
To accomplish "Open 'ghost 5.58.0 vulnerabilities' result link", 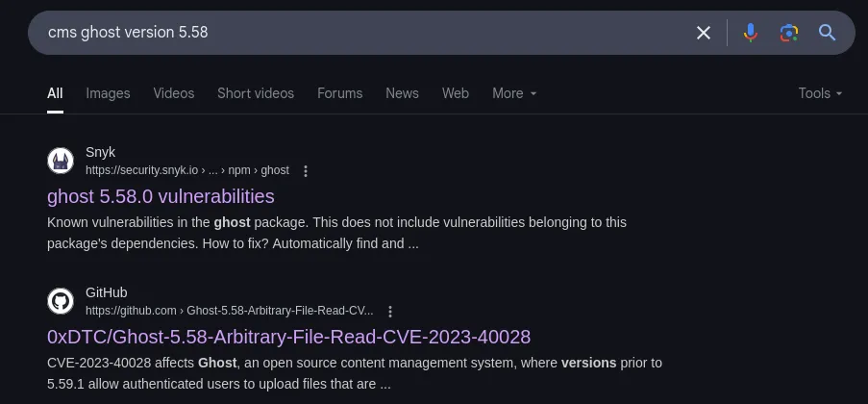I will click(x=161, y=196).
